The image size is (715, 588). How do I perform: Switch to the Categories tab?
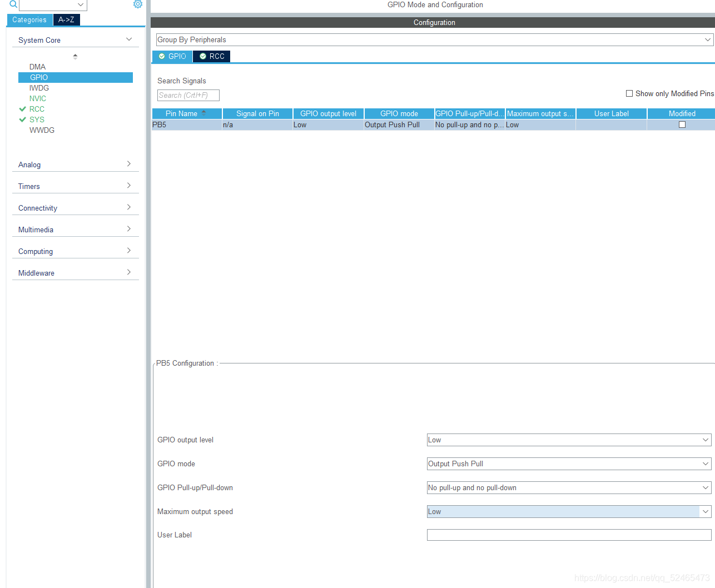(x=29, y=19)
